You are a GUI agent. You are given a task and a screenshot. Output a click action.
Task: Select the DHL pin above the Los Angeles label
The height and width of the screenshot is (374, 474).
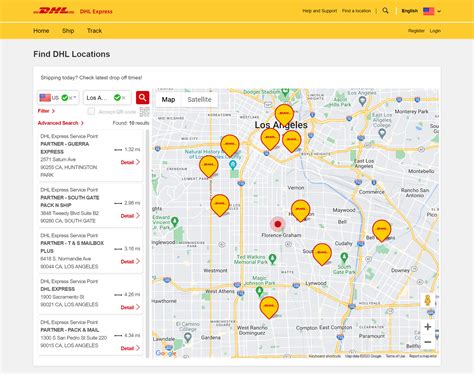pos(284,115)
